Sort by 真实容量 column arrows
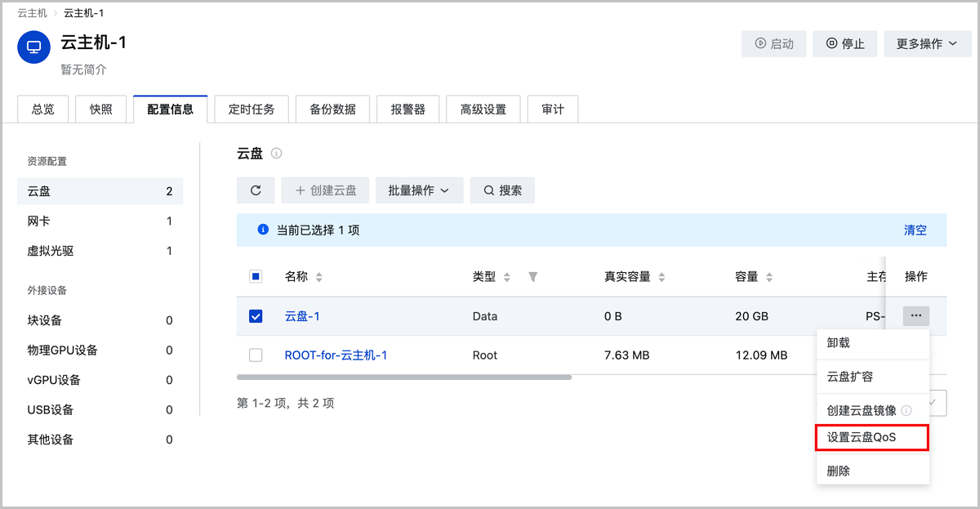Image resolution: width=980 pixels, height=509 pixels. point(661,277)
